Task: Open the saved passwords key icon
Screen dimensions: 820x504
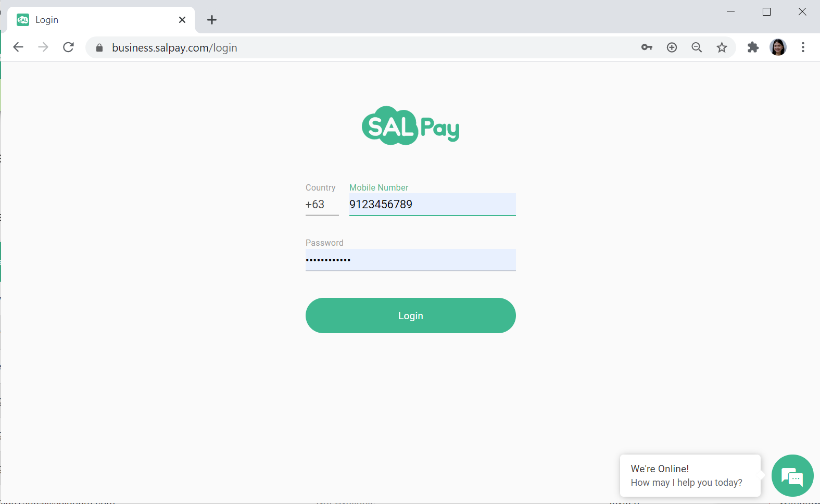Action: tap(647, 47)
